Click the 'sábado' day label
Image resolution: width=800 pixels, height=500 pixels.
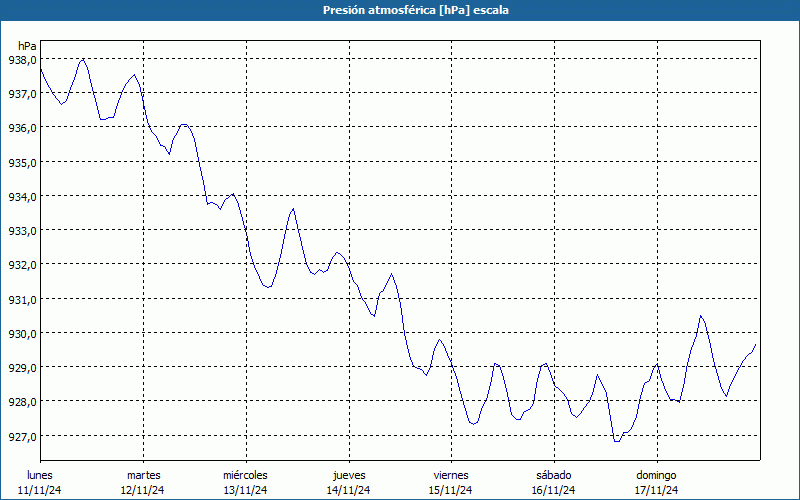pos(554,475)
